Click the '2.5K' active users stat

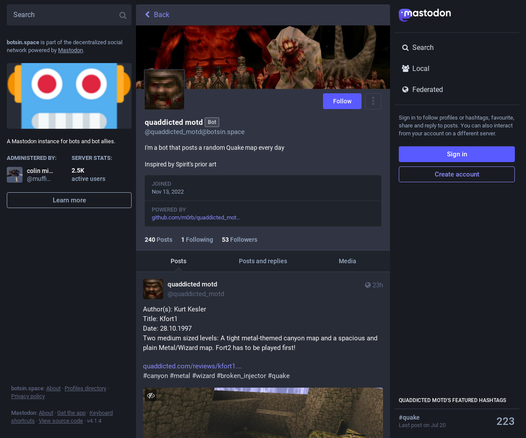point(78,170)
